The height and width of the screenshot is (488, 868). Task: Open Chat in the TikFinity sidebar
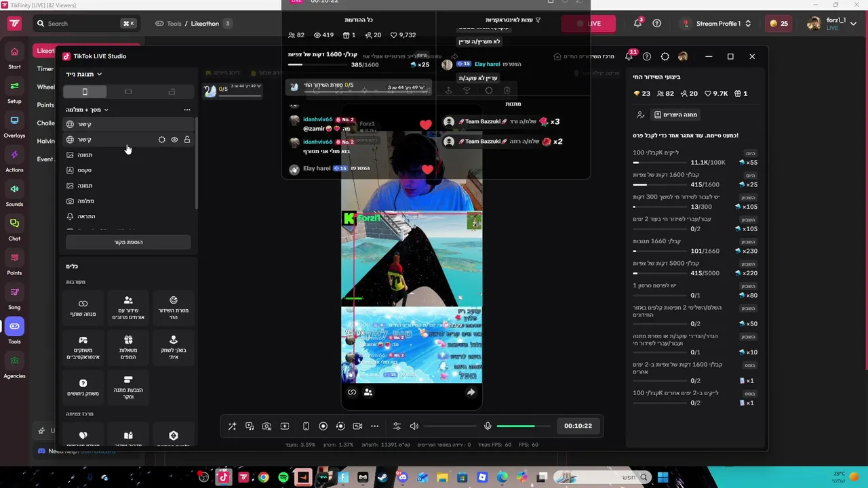[14, 229]
